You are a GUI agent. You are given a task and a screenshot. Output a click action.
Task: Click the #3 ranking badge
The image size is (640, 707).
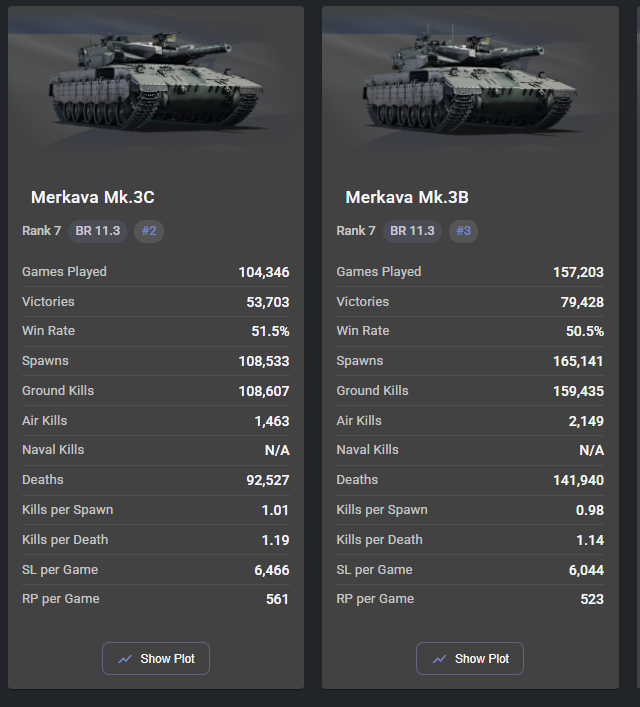click(463, 231)
